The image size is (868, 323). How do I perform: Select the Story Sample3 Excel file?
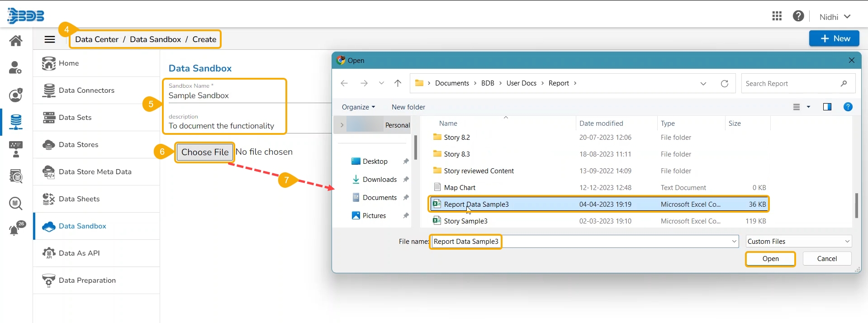[465, 221]
